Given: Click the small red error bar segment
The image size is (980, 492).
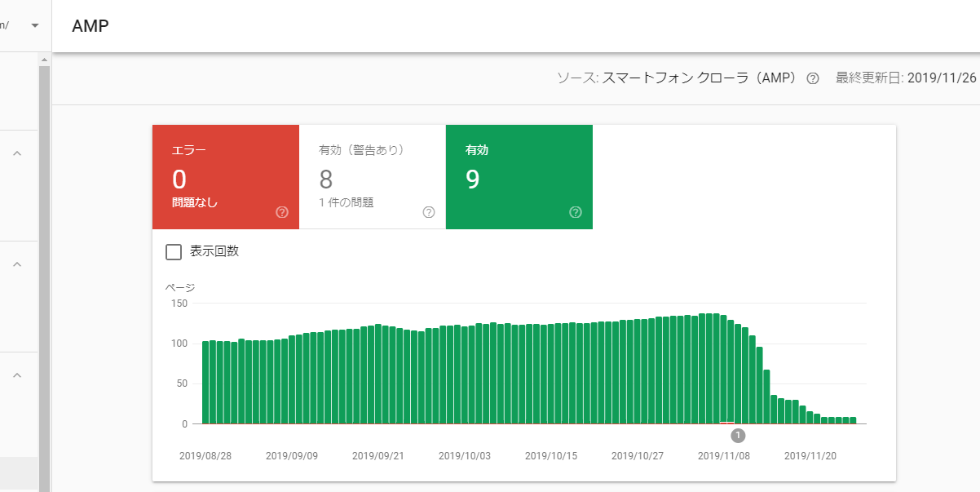Looking at the screenshot, I should [726, 423].
